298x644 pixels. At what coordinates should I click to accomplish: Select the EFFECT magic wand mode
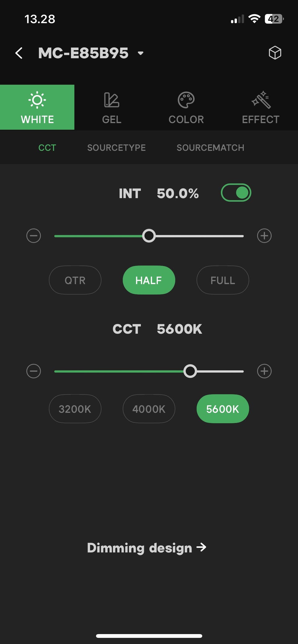coord(260,107)
